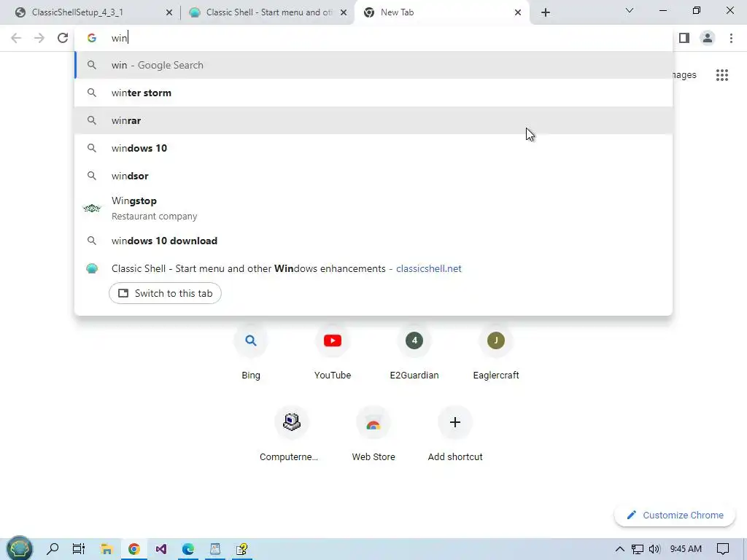747x560 pixels.
Task: Open the question-mark taskbar app icon
Action: click(242, 549)
